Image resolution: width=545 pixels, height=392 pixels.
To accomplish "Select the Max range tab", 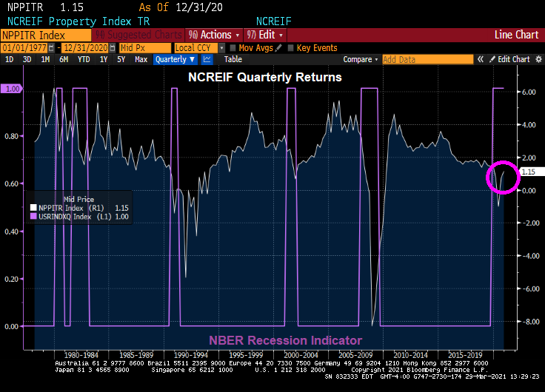I will click(141, 59).
